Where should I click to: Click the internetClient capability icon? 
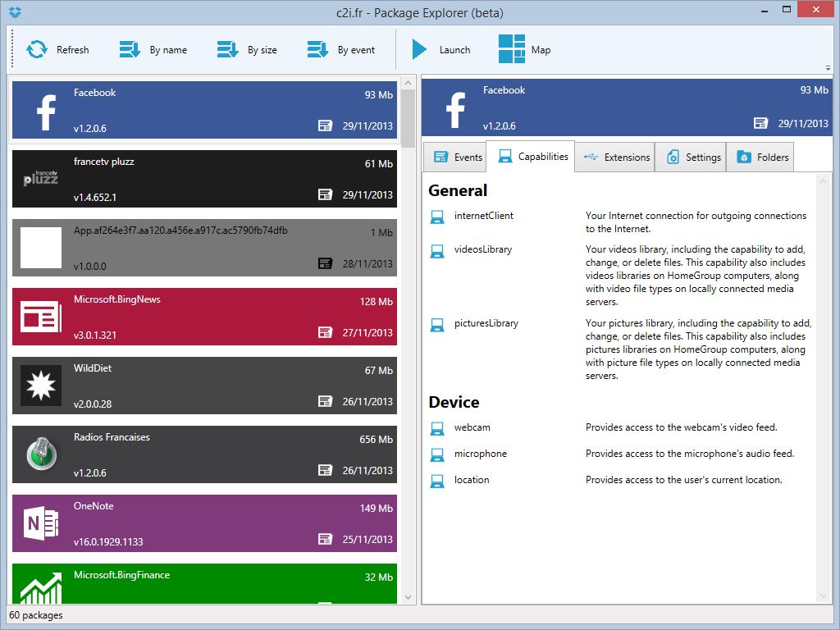click(437, 217)
